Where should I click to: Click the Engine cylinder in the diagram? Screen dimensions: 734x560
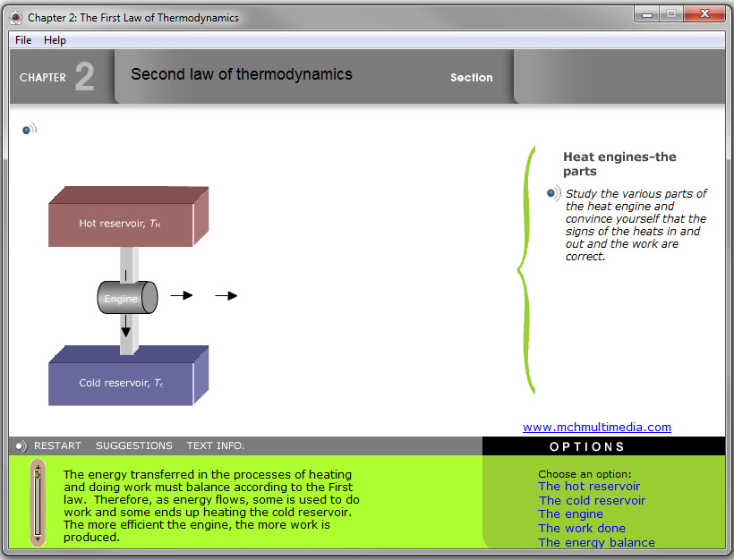click(x=127, y=298)
